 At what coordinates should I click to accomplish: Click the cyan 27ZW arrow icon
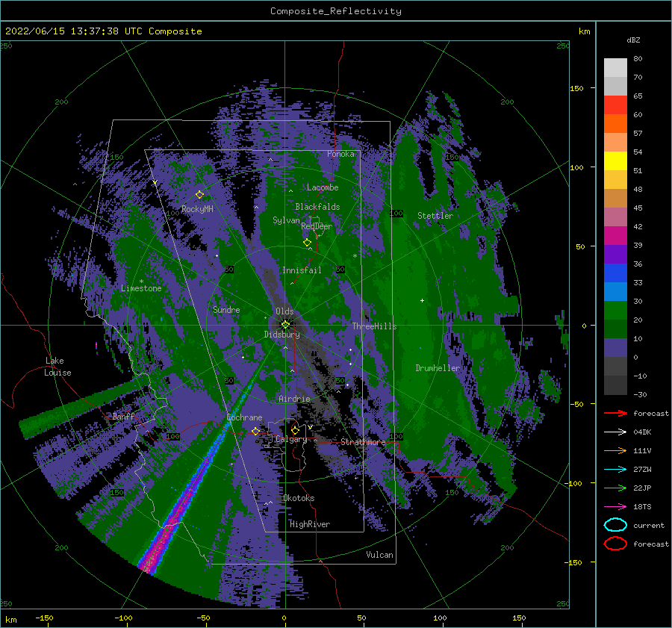click(x=615, y=470)
